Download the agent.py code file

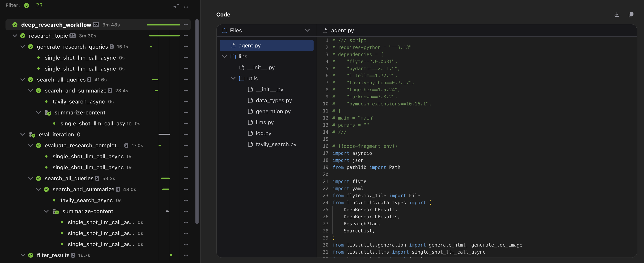coord(617,15)
